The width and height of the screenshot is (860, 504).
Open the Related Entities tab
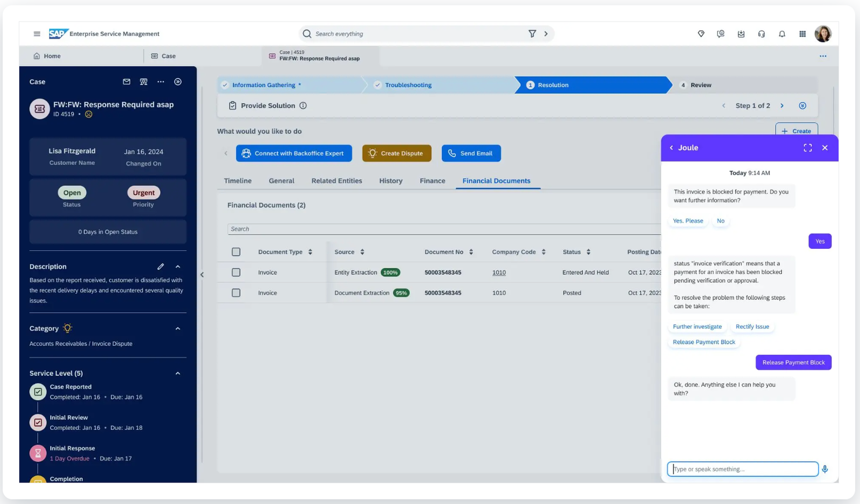tap(336, 181)
